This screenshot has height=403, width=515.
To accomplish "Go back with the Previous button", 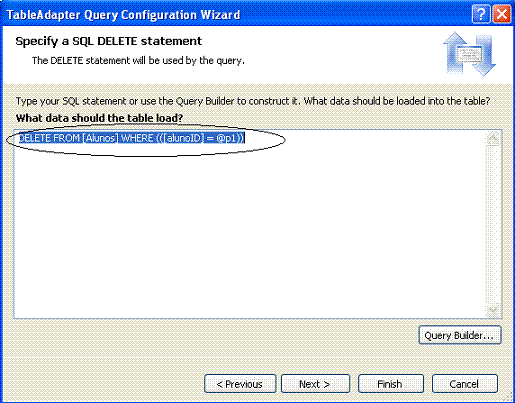I will 240,384.
